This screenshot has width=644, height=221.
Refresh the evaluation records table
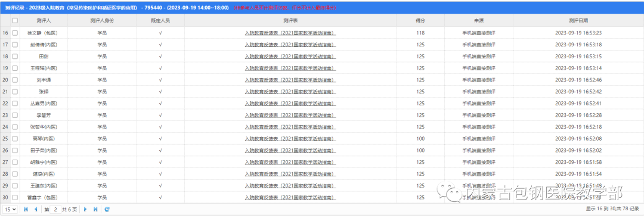(107, 209)
